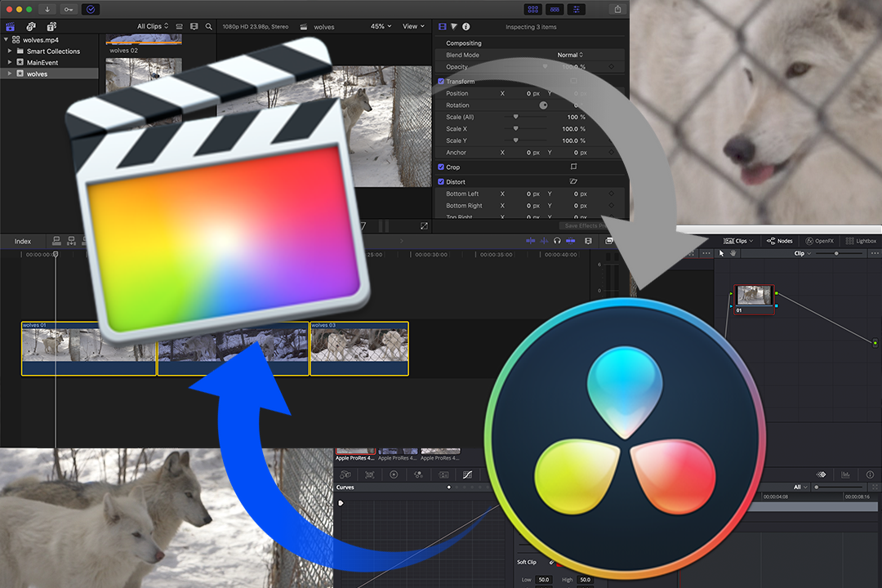882x588 pixels.
Task: Open the Resolve Lightbox view
Action: (x=862, y=241)
